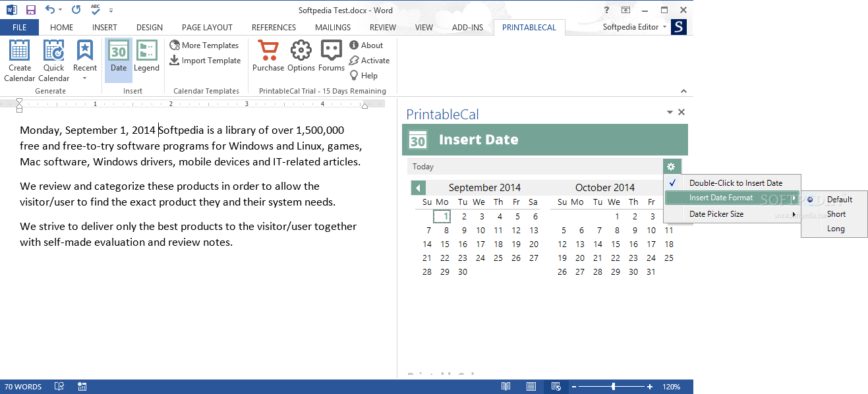Open the FILE tab
Image resolution: width=868 pixels, height=394 pixels.
tap(19, 27)
